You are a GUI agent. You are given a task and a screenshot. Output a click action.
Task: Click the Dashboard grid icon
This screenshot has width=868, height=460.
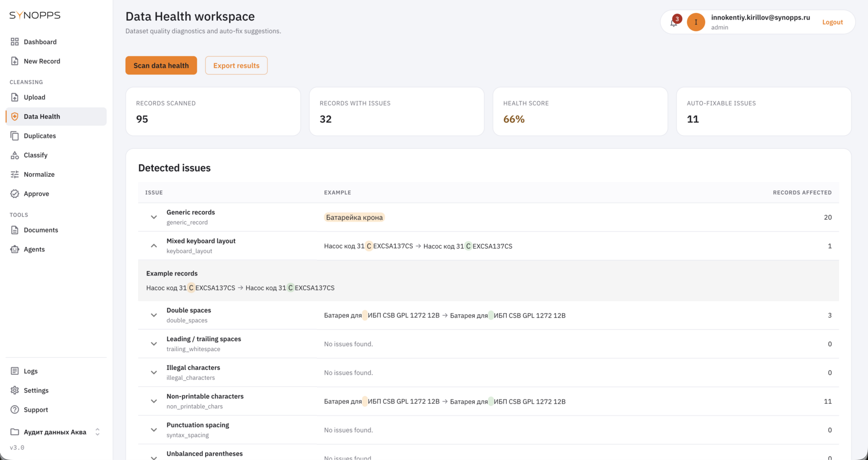coord(14,42)
